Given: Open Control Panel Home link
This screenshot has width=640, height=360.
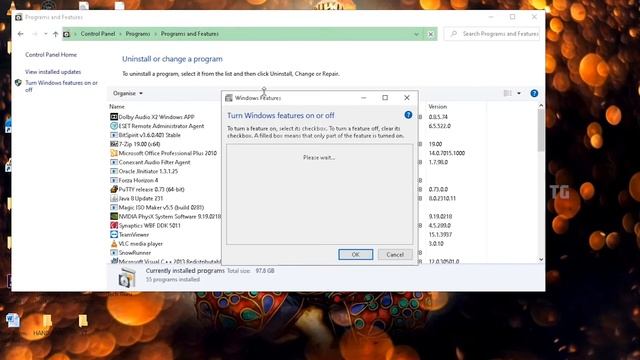Looking at the screenshot, I should [x=51, y=55].
